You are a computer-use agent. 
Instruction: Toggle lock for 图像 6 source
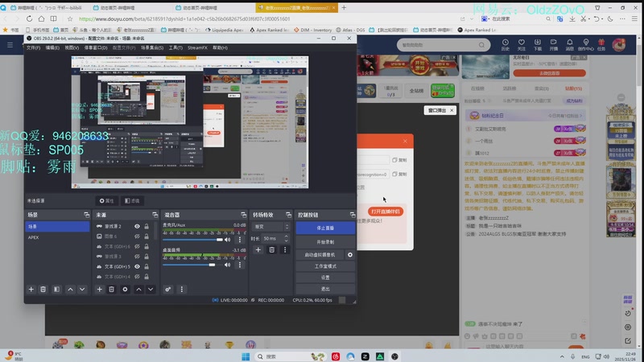tap(147, 237)
